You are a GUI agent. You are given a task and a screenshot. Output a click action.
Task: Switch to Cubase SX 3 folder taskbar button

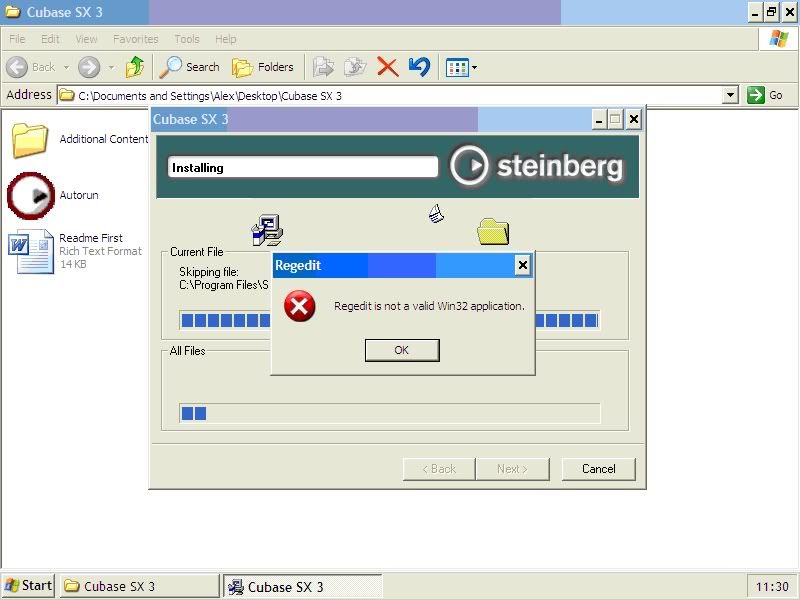[x=139, y=586]
